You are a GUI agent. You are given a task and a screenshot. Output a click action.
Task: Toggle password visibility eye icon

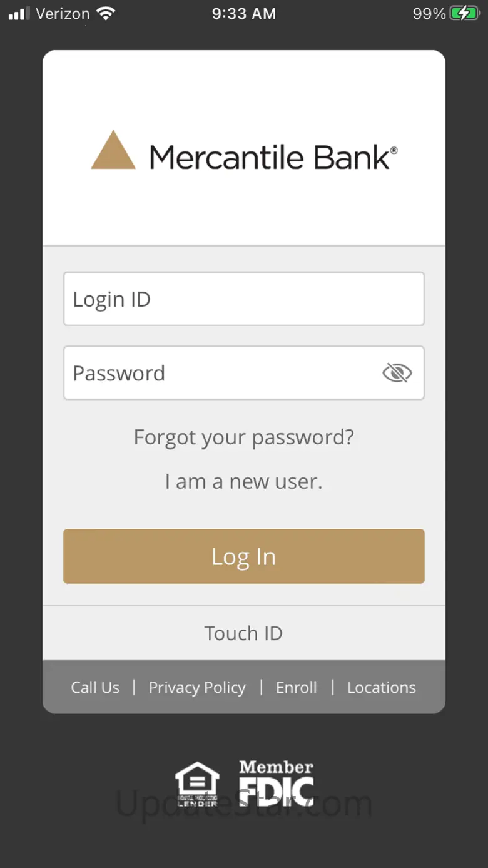397,374
